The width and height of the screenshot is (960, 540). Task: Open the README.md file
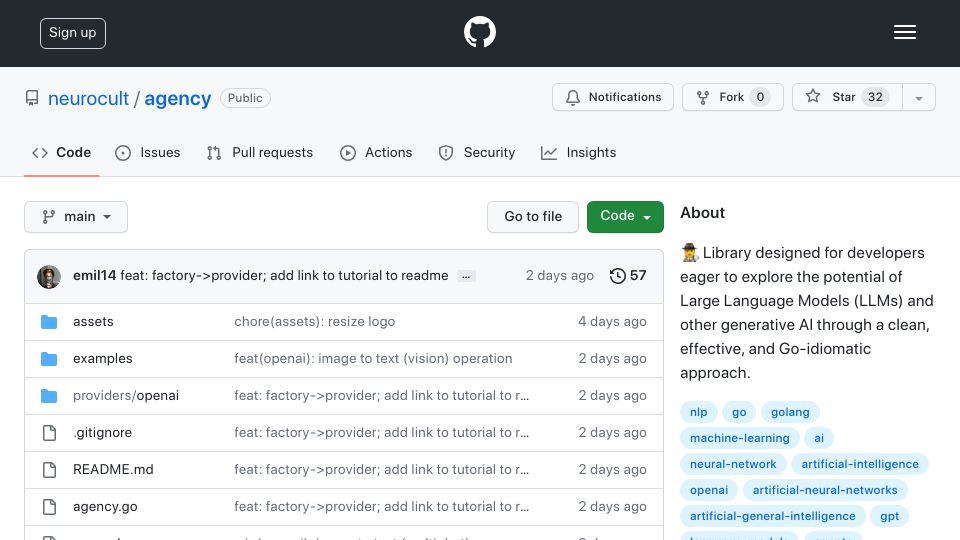pyautogui.click(x=113, y=470)
